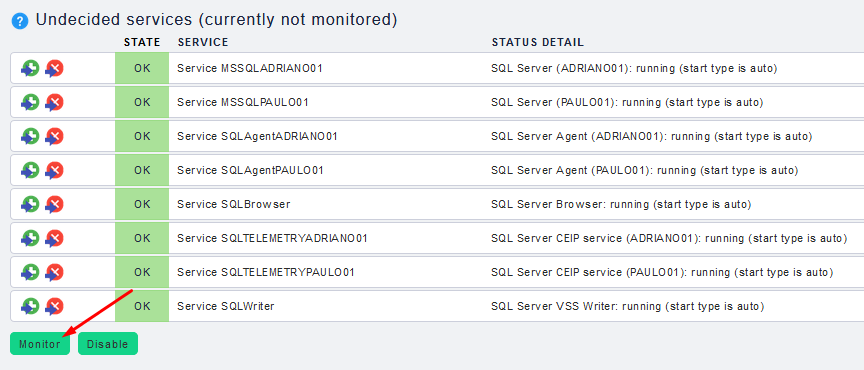Click the Service MSSQLADRIANO01 name

[x=250, y=68]
